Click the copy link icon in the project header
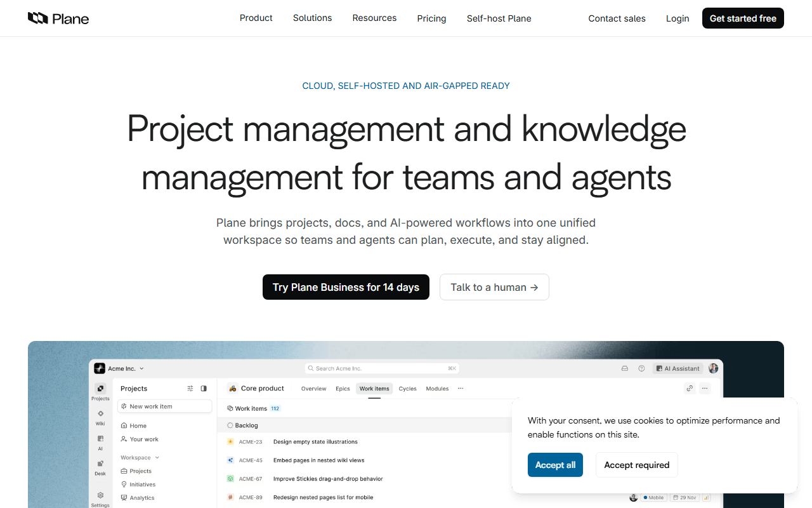The image size is (812, 508). click(x=690, y=389)
